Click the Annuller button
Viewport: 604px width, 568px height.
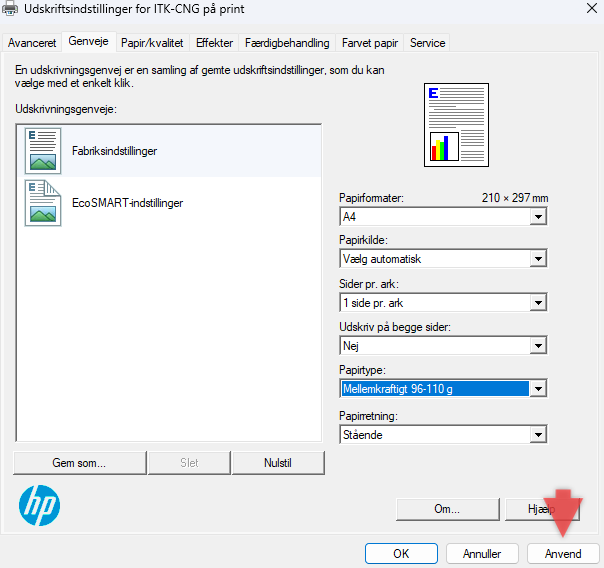click(x=482, y=554)
